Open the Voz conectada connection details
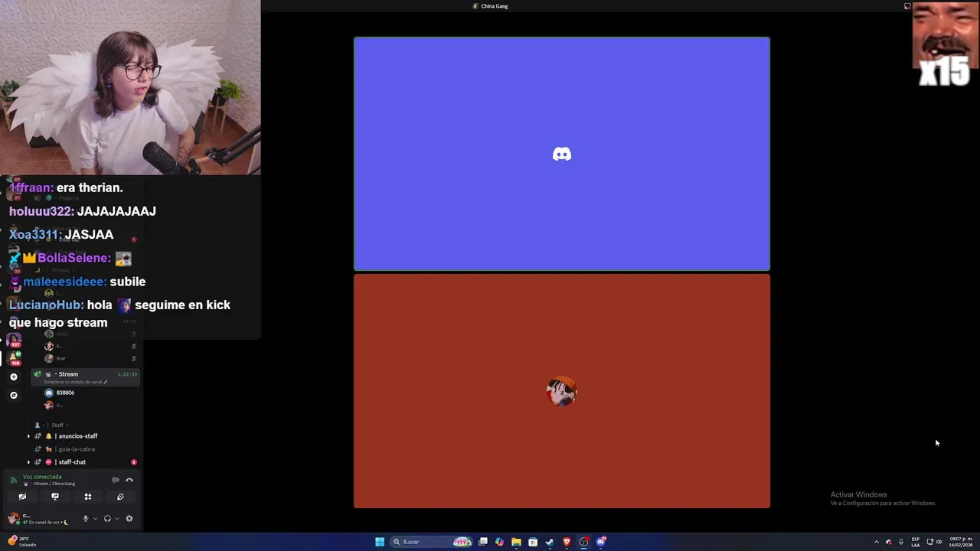980x551 pixels. tap(42, 477)
